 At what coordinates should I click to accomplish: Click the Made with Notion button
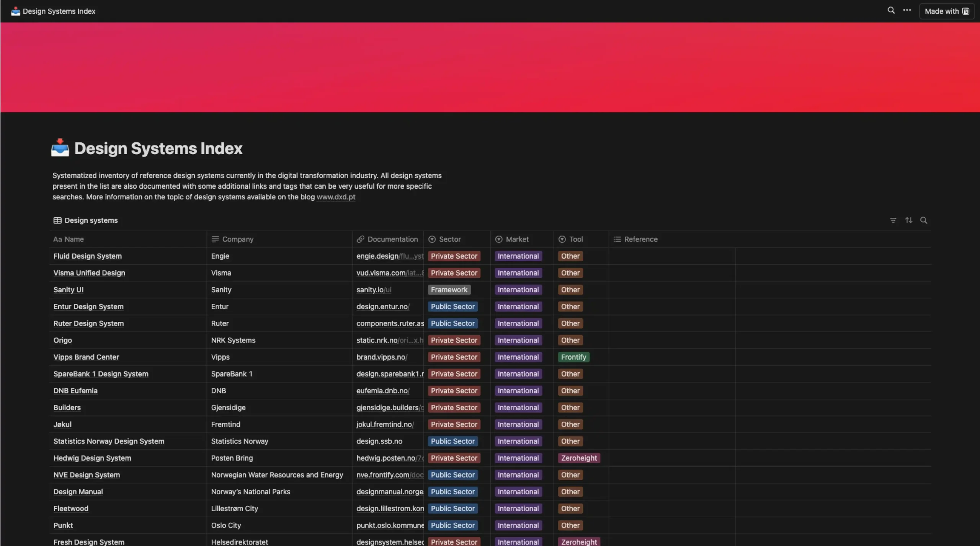(947, 11)
